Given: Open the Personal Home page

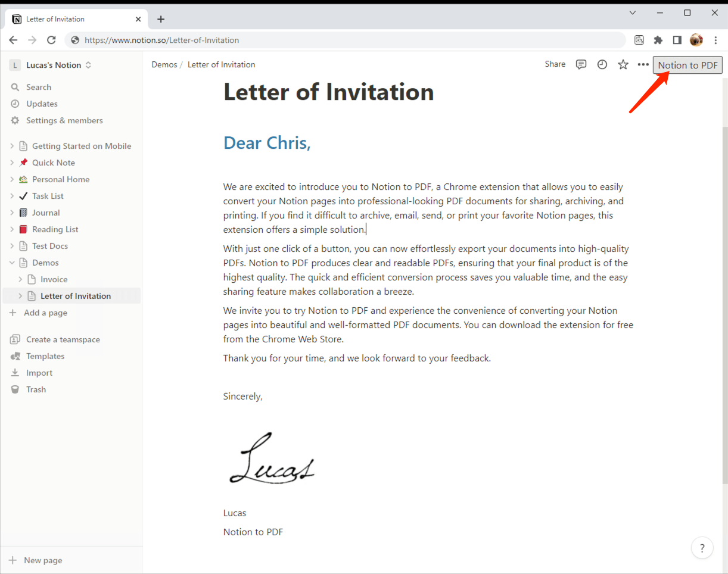Looking at the screenshot, I should pyautogui.click(x=61, y=179).
